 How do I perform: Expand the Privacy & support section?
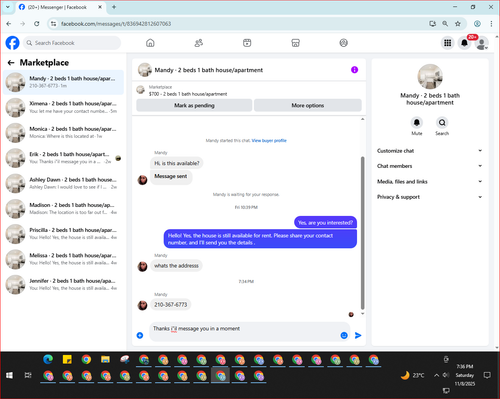pyautogui.click(x=430, y=197)
